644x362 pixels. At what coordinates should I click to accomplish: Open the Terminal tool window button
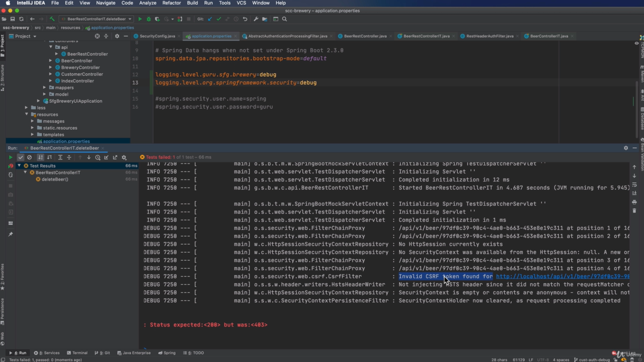coord(76,353)
